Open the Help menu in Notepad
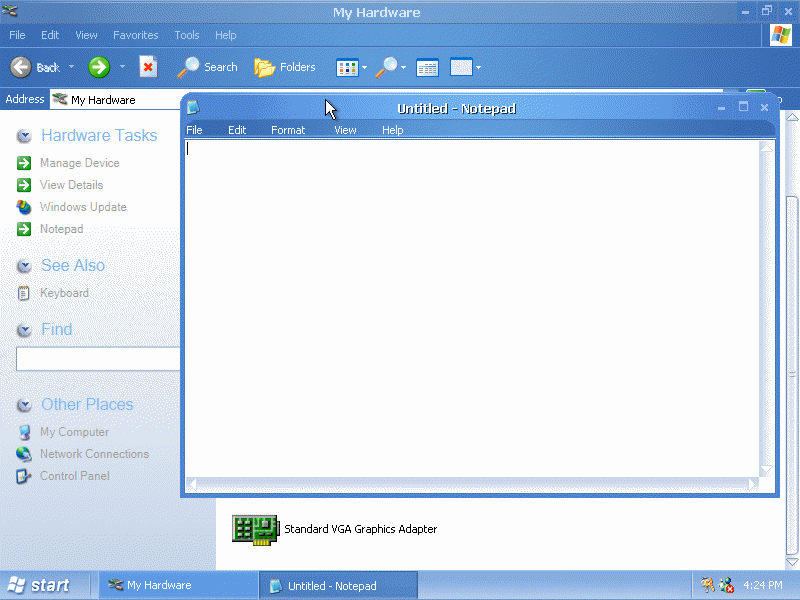Image resolution: width=800 pixels, height=600 pixels. [393, 130]
